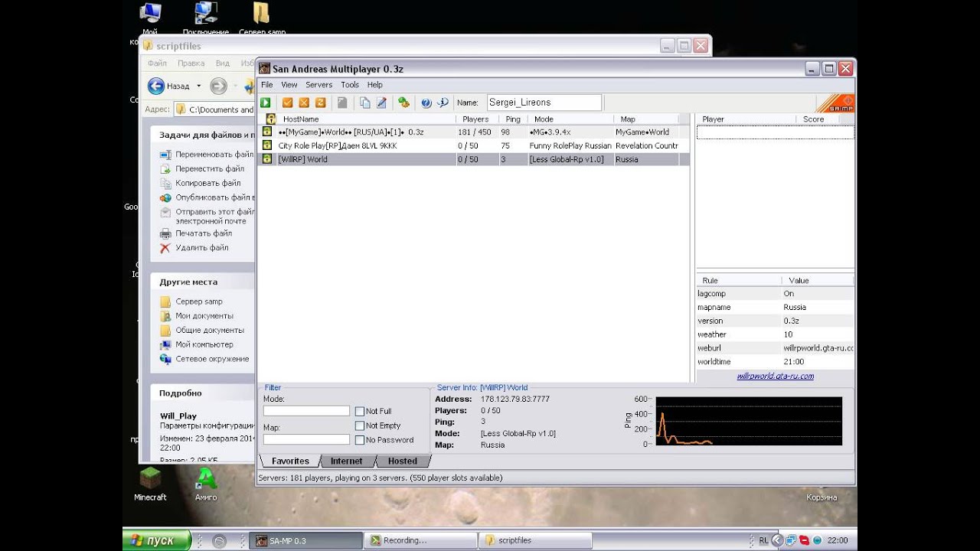Open Сетевое окружение in Другие места

tap(212, 359)
